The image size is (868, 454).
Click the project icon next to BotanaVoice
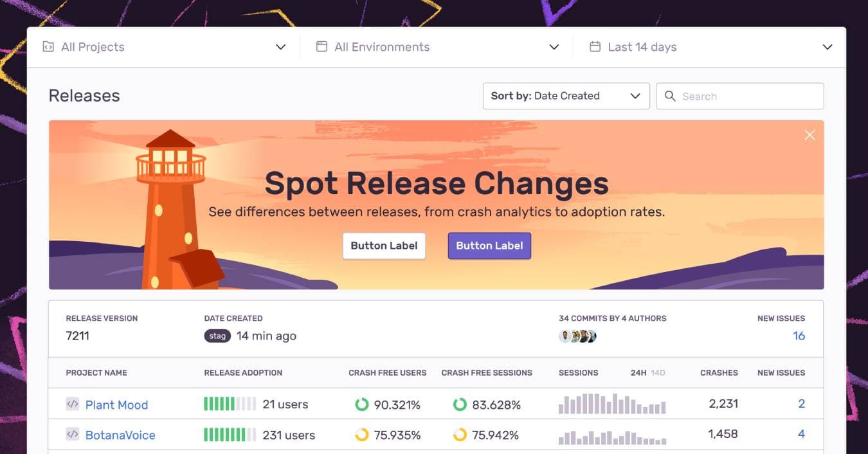[73, 434]
